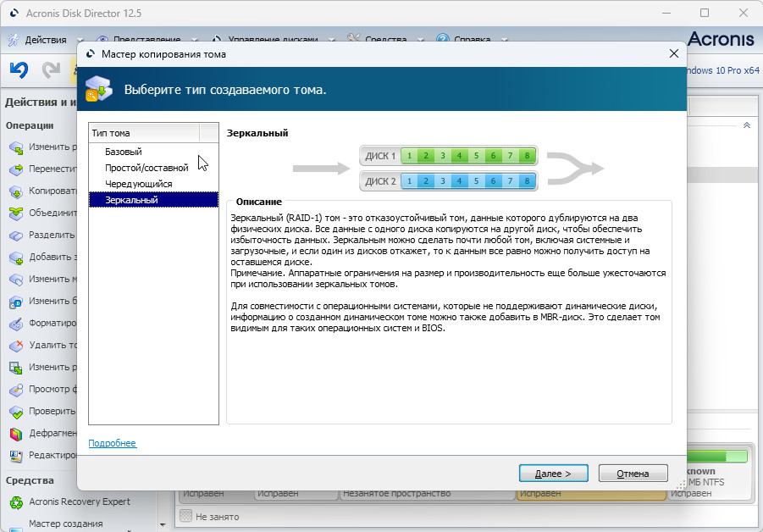Click the Merge volumes icon in sidebar
Screen dimensions: 763x532
pos(16,213)
